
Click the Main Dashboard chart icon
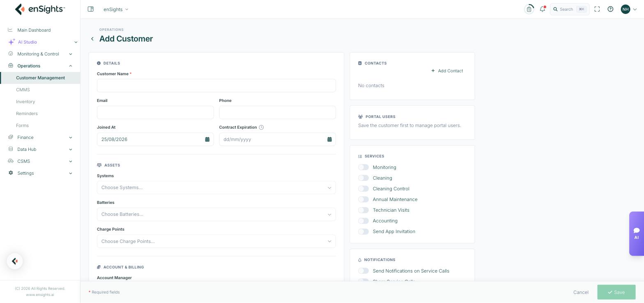(x=10, y=30)
